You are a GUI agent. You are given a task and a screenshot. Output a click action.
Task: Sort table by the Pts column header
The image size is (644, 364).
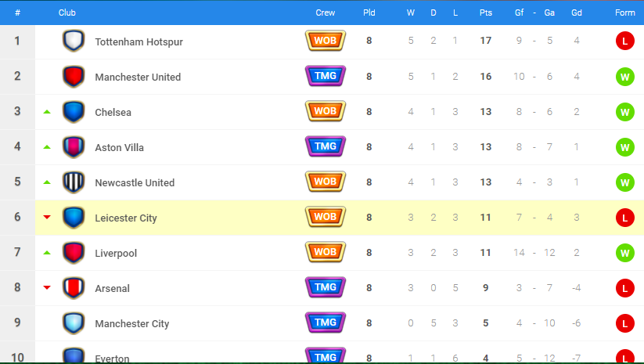click(x=485, y=13)
